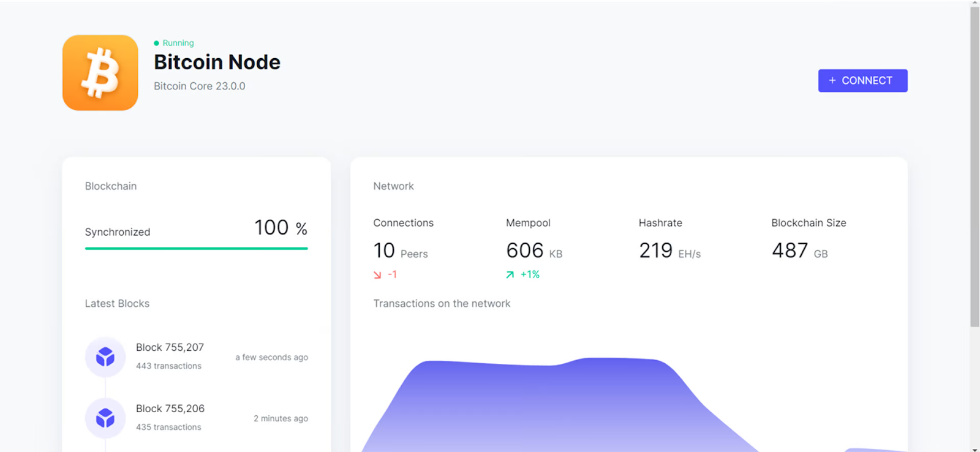Click the '+1%' mempool change value

[530, 274]
